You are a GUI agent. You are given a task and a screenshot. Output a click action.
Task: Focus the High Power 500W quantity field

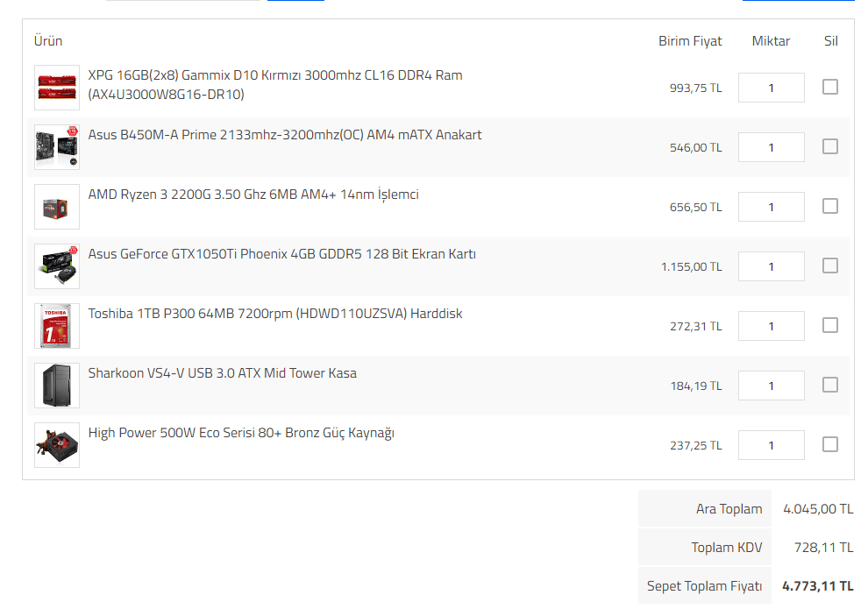pos(772,445)
